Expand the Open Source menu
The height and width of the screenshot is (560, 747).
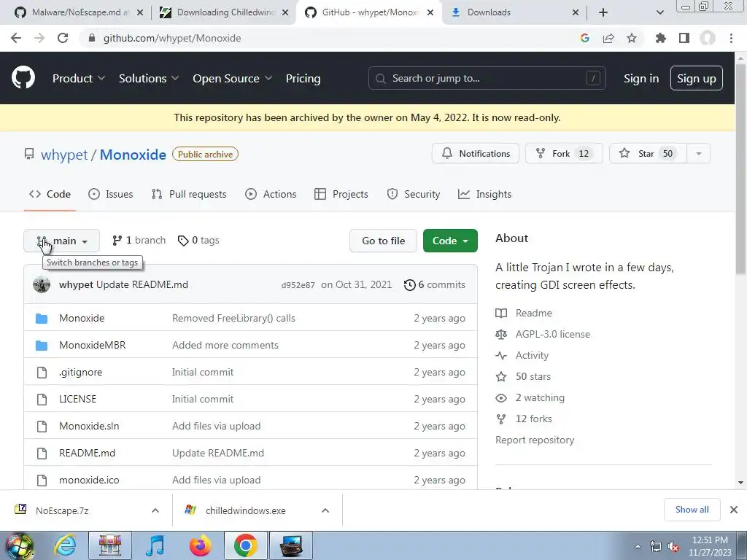click(x=233, y=79)
